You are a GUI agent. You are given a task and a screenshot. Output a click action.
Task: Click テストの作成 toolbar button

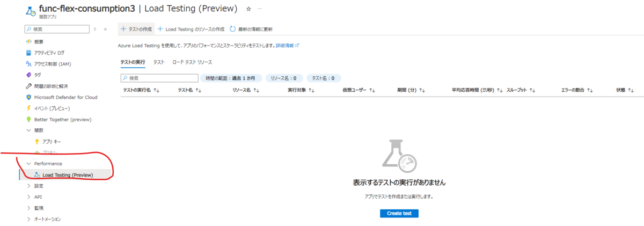click(x=136, y=29)
